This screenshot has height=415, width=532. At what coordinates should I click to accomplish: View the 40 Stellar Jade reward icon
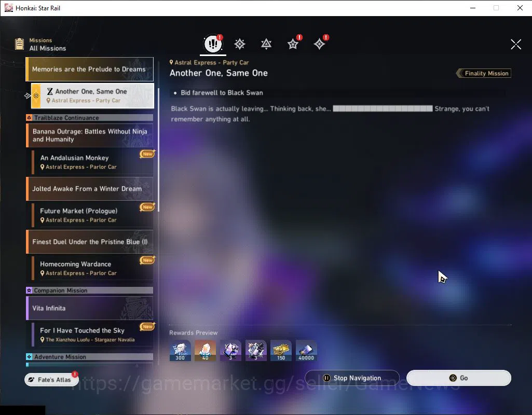(205, 351)
